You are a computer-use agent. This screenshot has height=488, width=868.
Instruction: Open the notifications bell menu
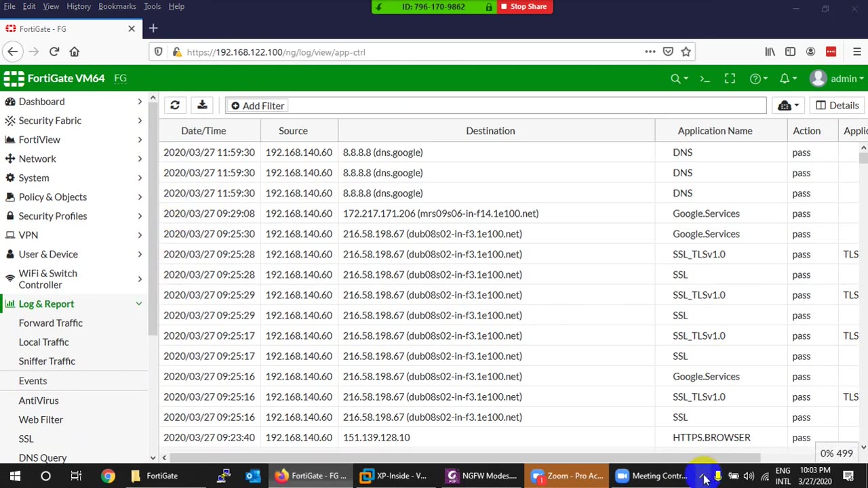coord(787,79)
